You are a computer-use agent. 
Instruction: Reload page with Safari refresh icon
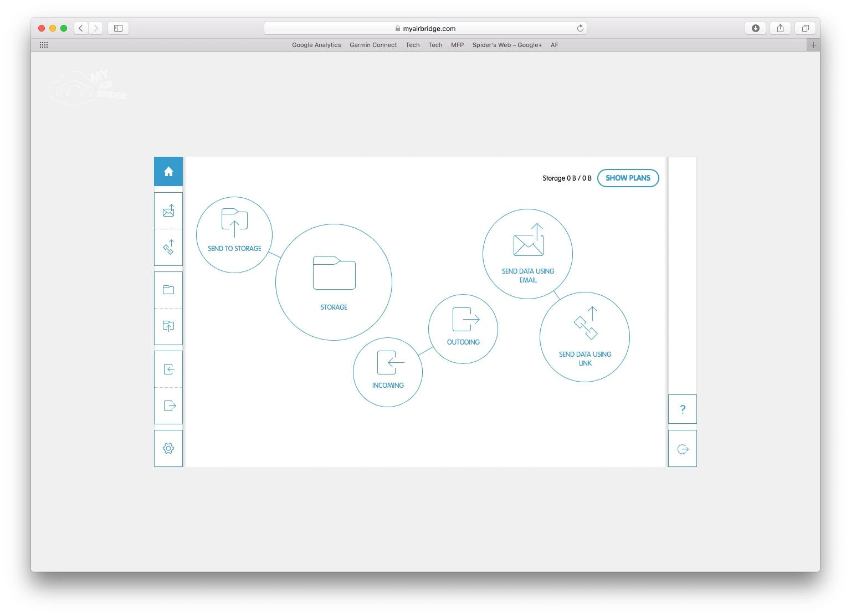pos(580,28)
